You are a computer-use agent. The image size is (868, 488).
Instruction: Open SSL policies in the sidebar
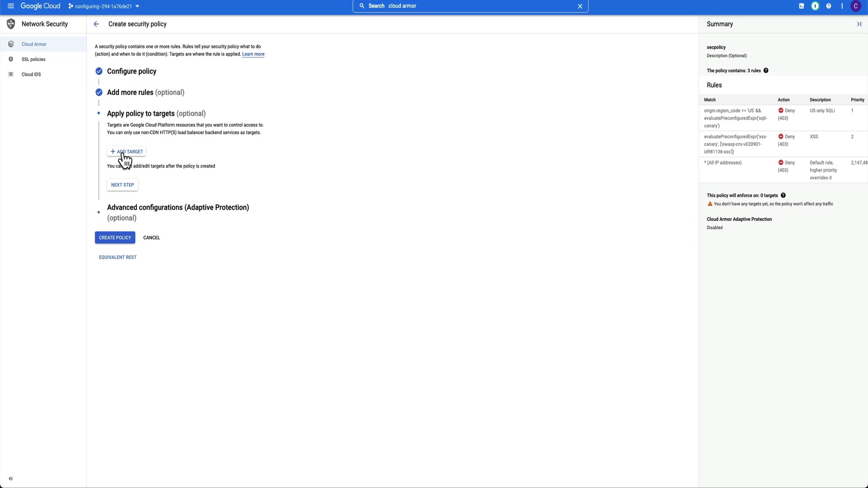coord(33,59)
